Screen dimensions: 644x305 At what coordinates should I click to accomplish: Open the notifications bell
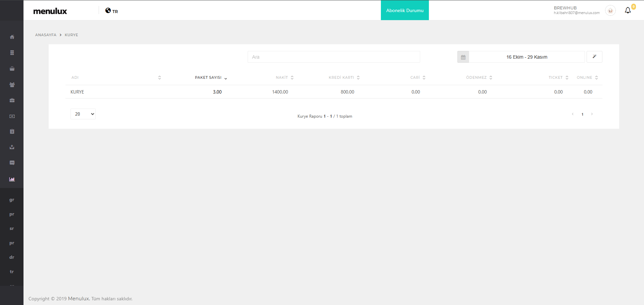628,10
